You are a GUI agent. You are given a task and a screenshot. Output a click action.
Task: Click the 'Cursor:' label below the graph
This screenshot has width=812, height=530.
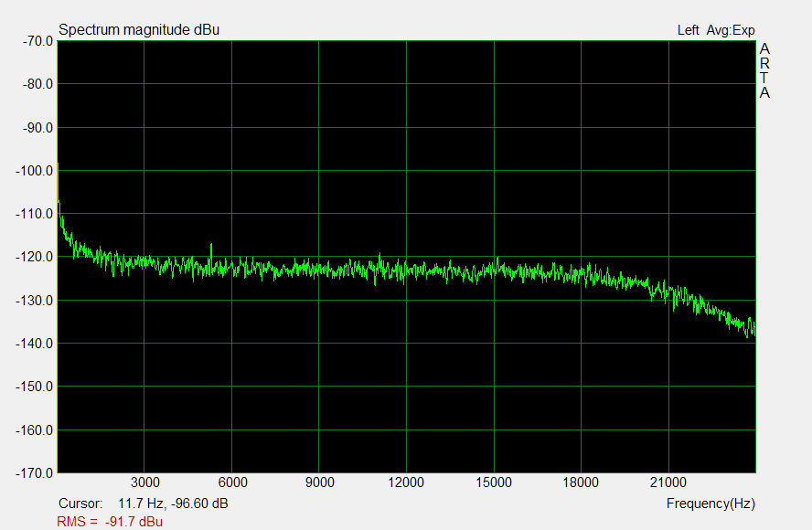80,503
